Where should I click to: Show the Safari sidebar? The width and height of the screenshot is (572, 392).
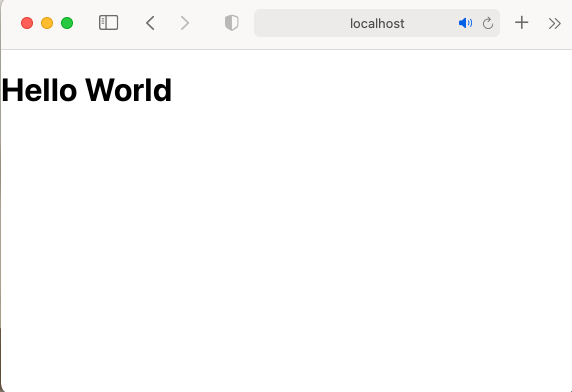108,23
